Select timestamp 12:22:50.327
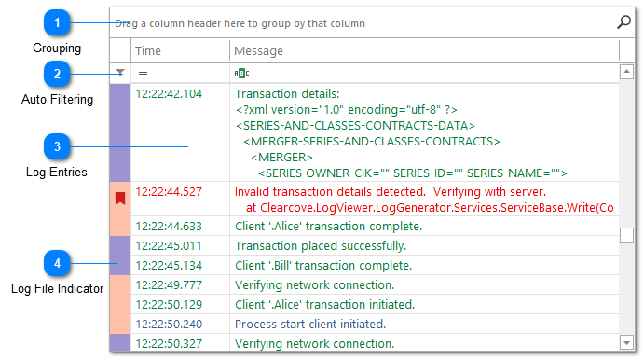This screenshot has width=644, height=360. click(169, 344)
